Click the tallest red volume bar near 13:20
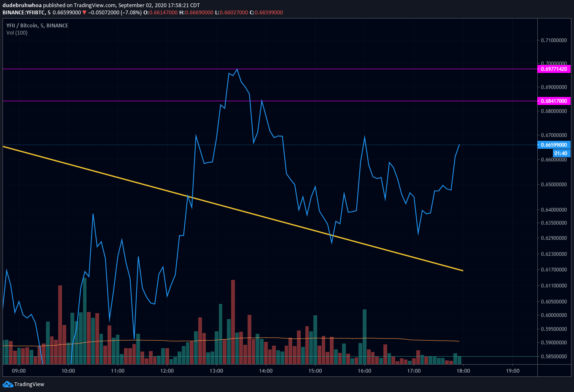The height and width of the screenshot is (392, 574). coord(233,322)
